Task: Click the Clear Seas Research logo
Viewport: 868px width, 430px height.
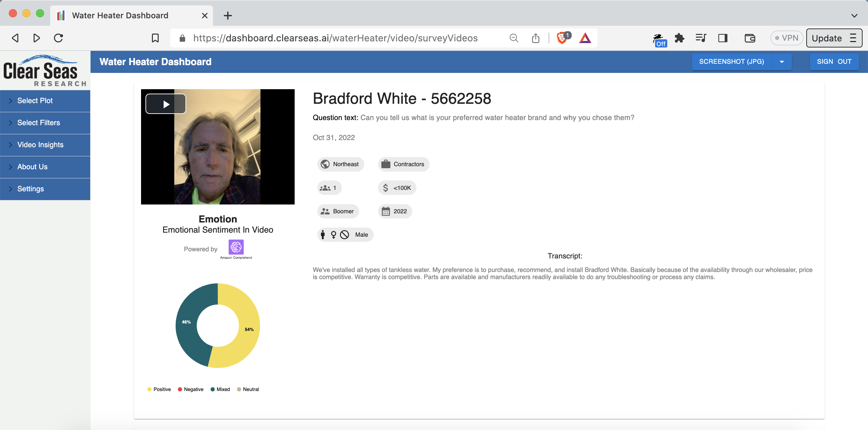Action: [43, 70]
